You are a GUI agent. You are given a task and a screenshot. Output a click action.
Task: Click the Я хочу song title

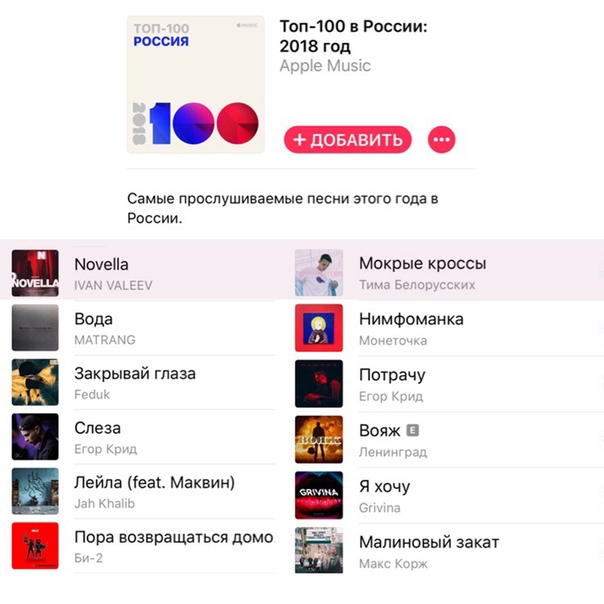pos(384,487)
